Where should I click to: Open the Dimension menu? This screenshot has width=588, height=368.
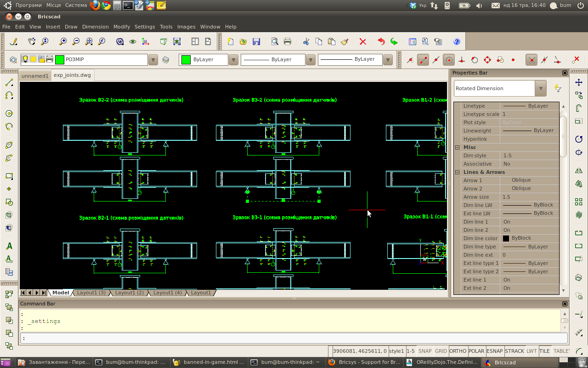click(95, 27)
